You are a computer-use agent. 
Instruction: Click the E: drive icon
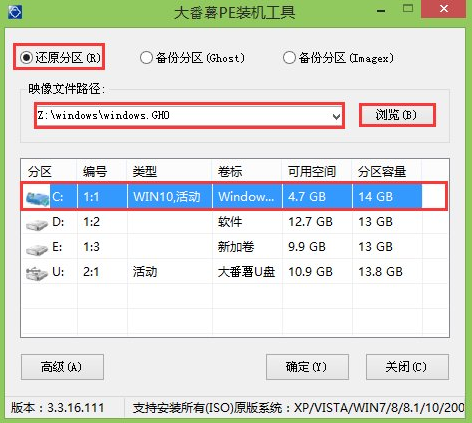37,249
